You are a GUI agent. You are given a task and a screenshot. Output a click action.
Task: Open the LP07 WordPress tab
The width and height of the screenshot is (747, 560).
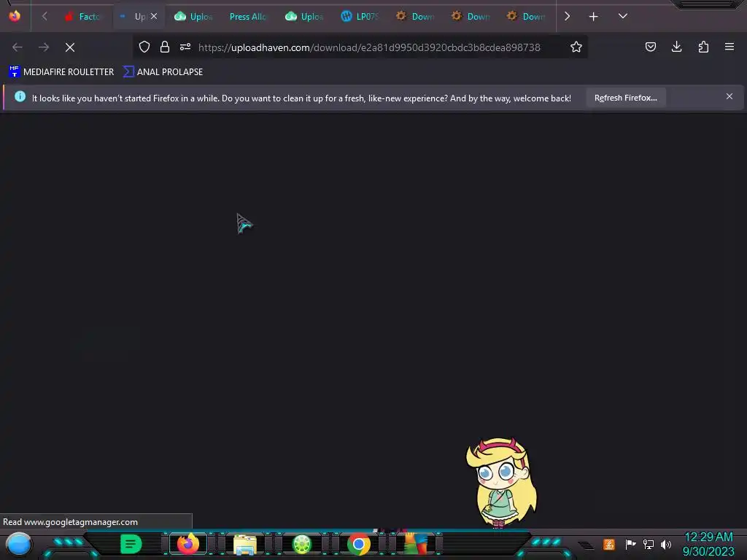360,17
